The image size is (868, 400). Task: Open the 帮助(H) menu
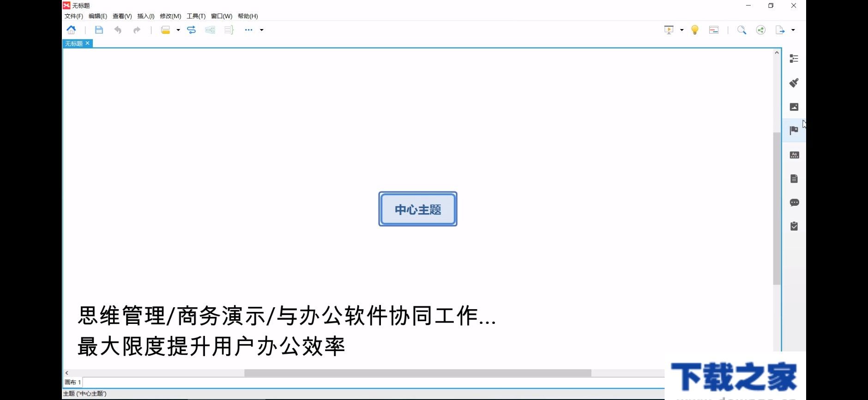248,16
